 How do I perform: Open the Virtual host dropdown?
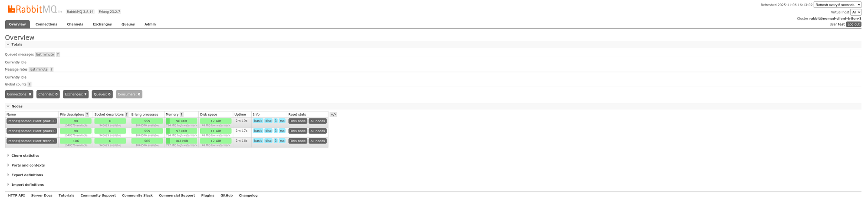coord(856,12)
